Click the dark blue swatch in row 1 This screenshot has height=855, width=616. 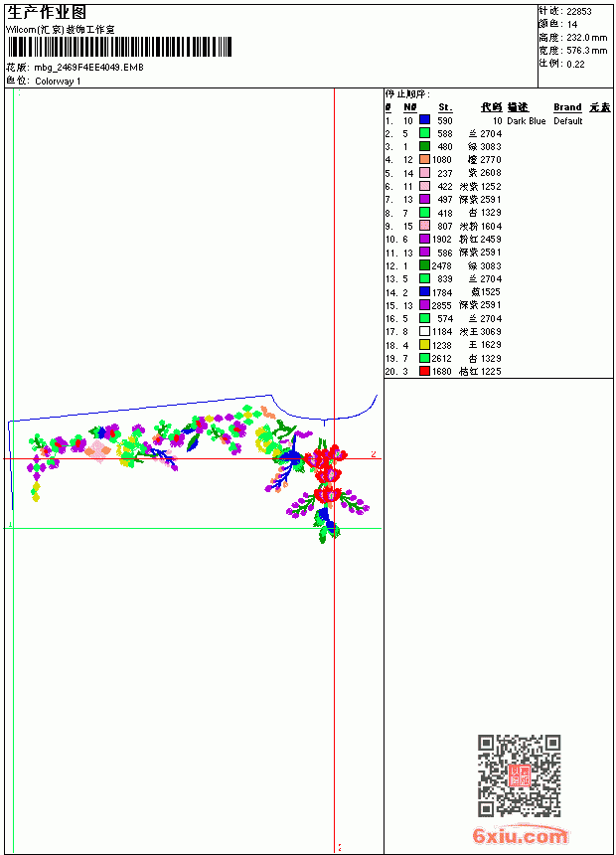tap(424, 120)
